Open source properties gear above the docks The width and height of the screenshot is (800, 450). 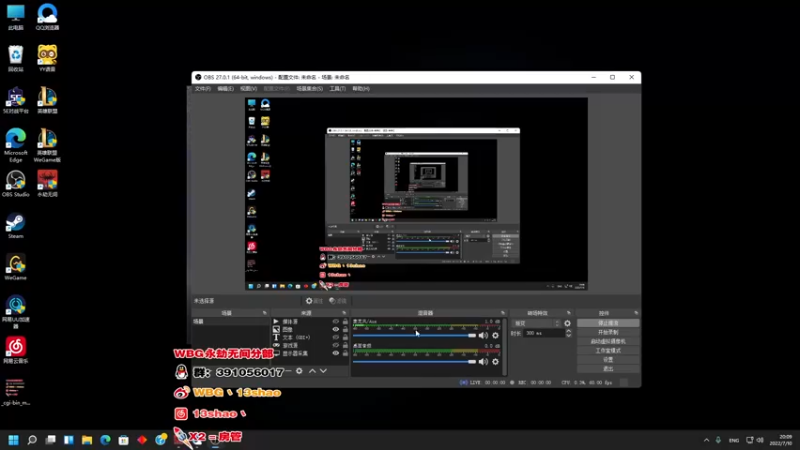coord(314,301)
